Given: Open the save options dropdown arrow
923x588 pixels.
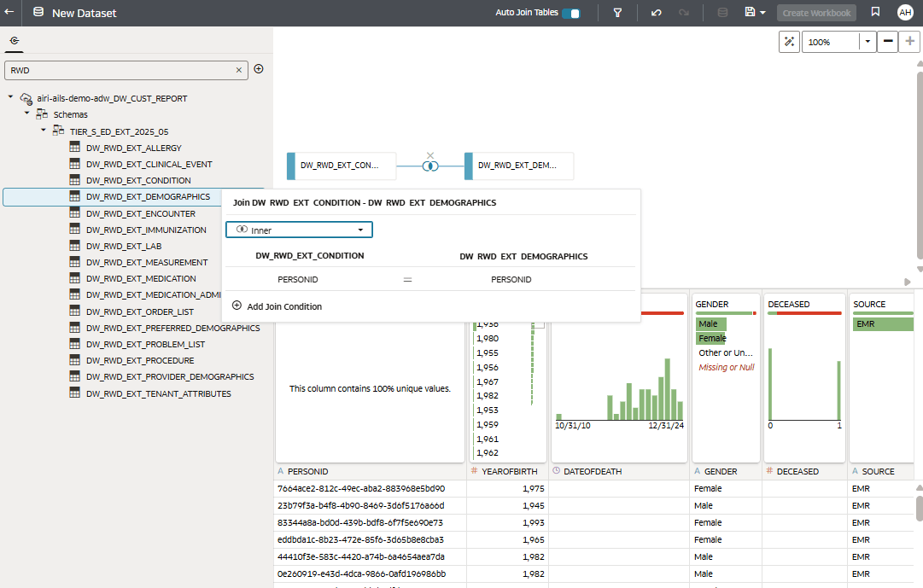Looking at the screenshot, I should click(x=762, y=12).
